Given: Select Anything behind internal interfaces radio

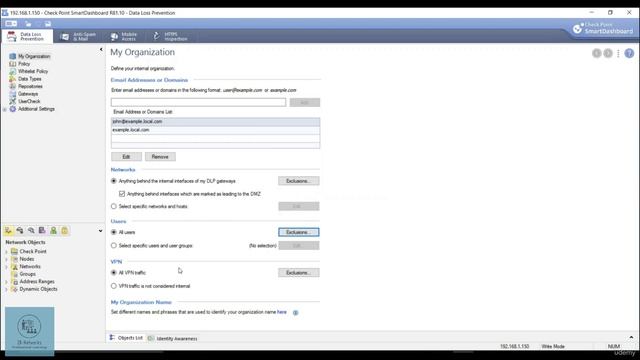Looking at the screenshot, I should click(113, 181).
